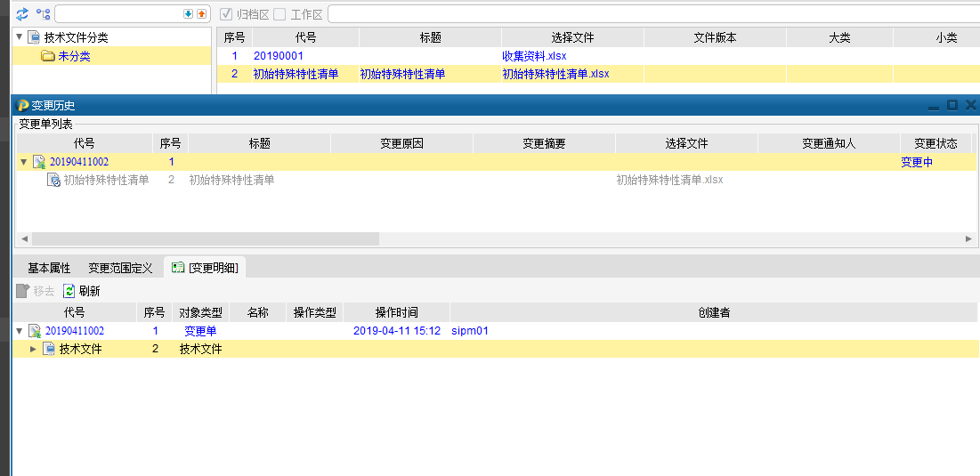Click the blue down-arrow icon in search box
The width and height of the screenshot is (980, 476).
(x=188, y=13)
